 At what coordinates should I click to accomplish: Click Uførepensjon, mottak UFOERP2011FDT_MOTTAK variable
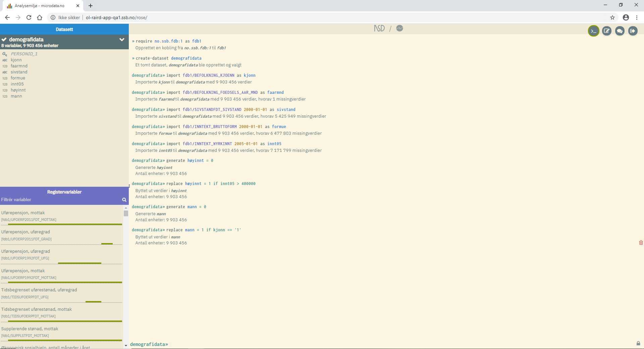click(x=23, y=213)
